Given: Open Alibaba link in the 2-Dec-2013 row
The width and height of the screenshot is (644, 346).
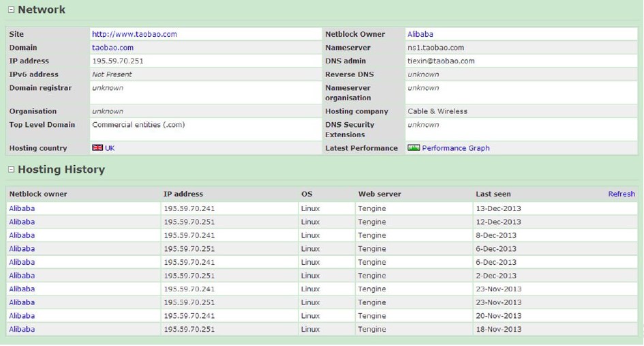Looking at the screenshot, I should click(22, 276).
